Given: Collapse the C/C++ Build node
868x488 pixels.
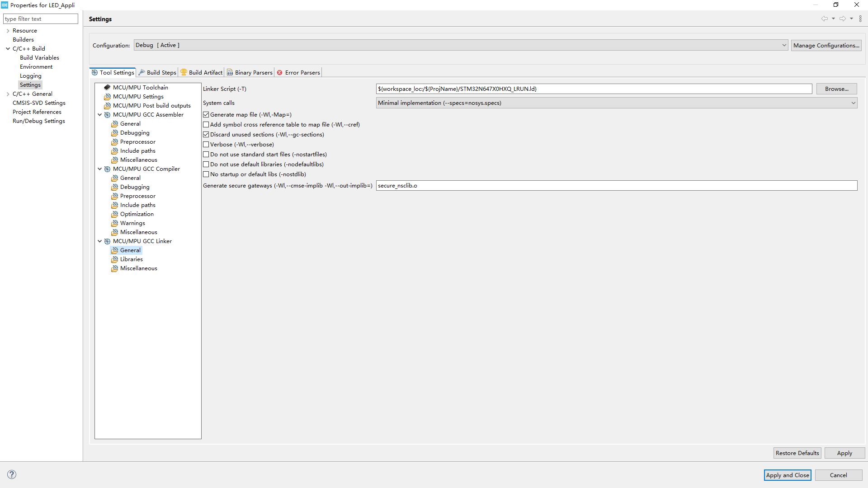Looking at the screenshot, I should (8, 49).
